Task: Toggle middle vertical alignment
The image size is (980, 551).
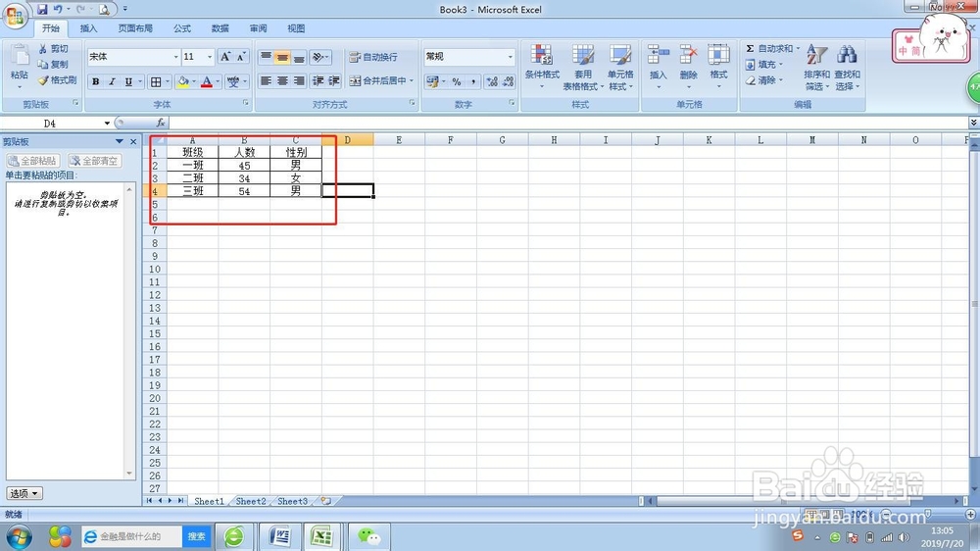Action: [282, 58]
